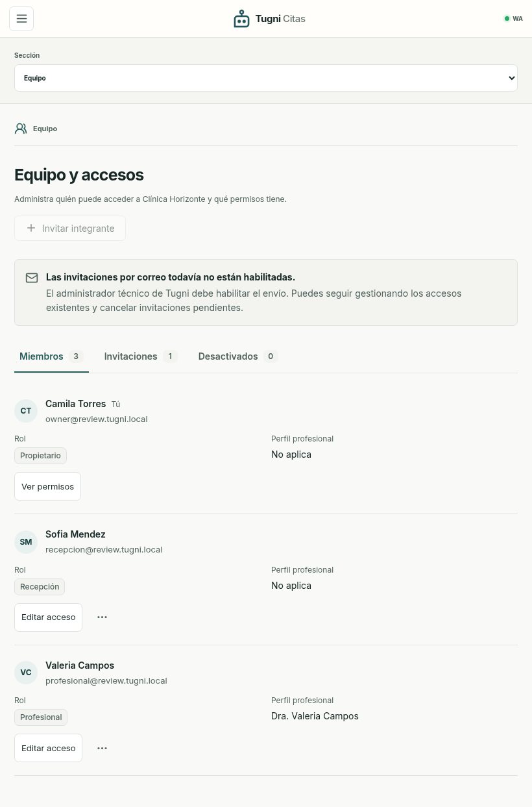Image resolution: width=532 pixels, height=807 pixels.
Task: Open Ver permisos for Camila Torres
Action: coord(47,486)
